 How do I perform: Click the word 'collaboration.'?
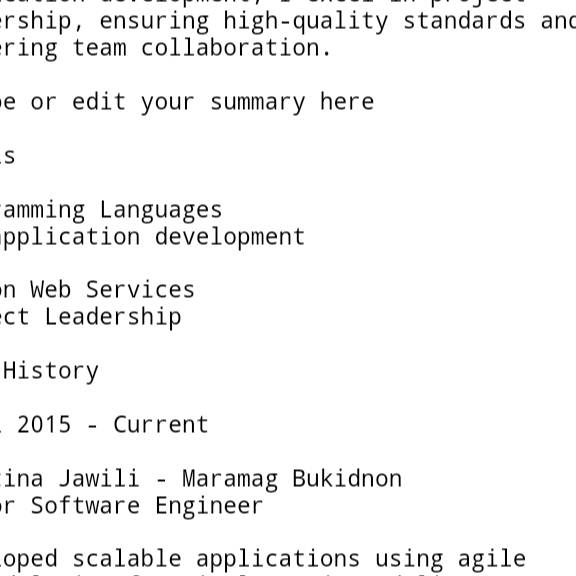[237, 48]
